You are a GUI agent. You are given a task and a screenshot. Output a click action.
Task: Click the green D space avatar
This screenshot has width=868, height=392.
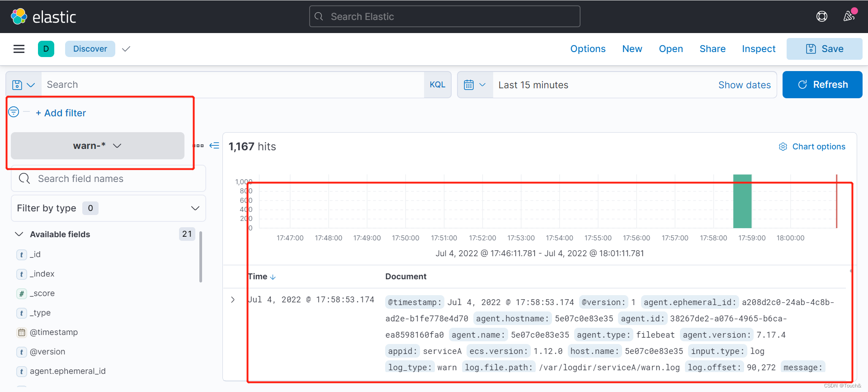[x=46, y=49]
